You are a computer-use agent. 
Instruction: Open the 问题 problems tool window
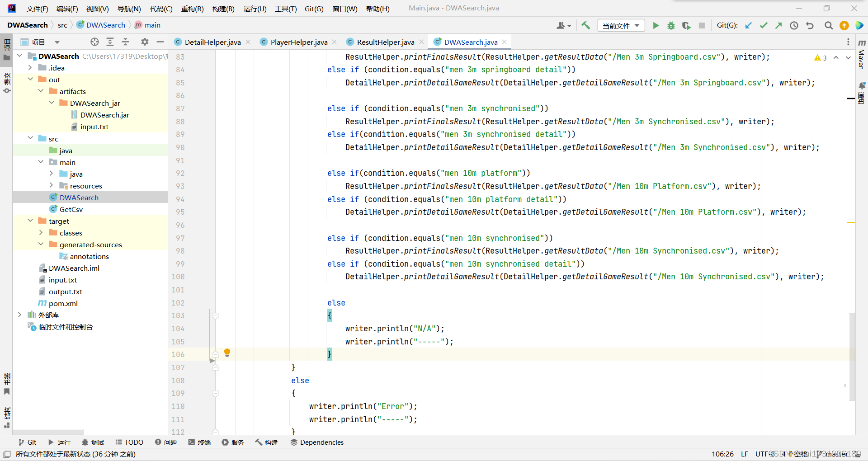tap(165, 442)
